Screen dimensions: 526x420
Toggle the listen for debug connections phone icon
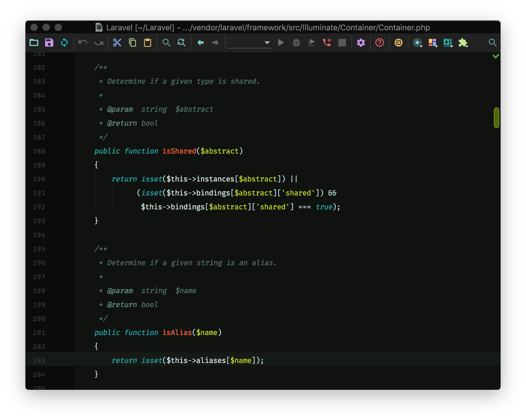tap(327, 42)
